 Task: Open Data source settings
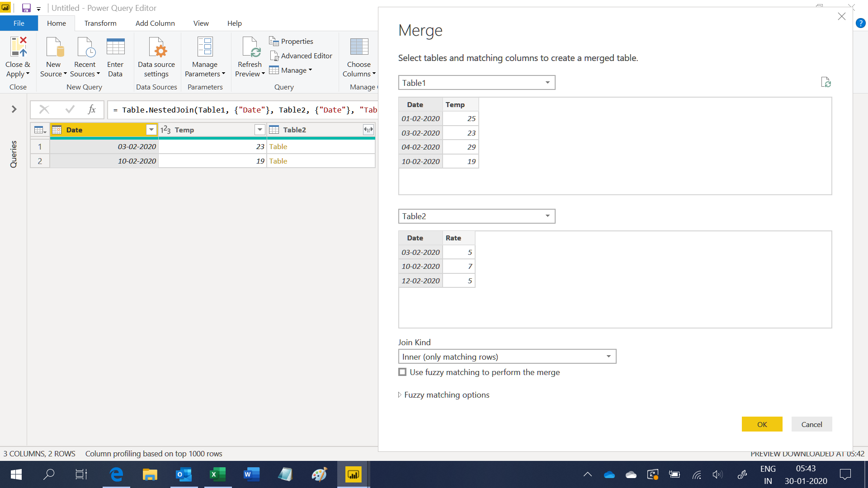156,57
